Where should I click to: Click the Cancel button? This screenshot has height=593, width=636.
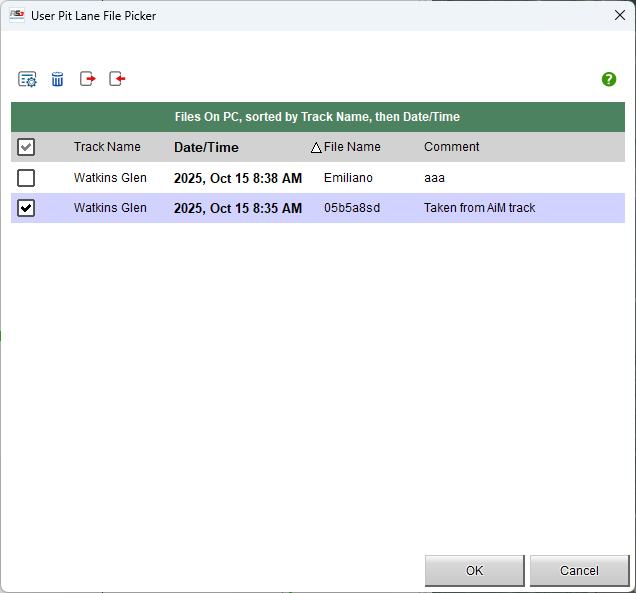pyautogui.click(x=579, y=571)
